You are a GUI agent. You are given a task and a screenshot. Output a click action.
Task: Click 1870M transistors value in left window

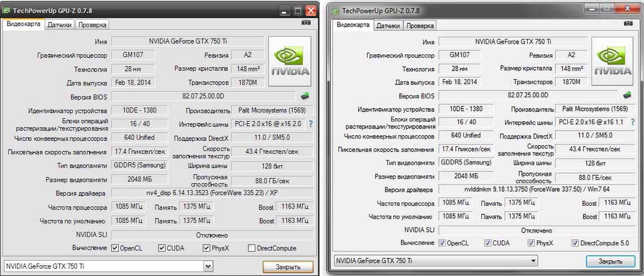coord(247,83)
